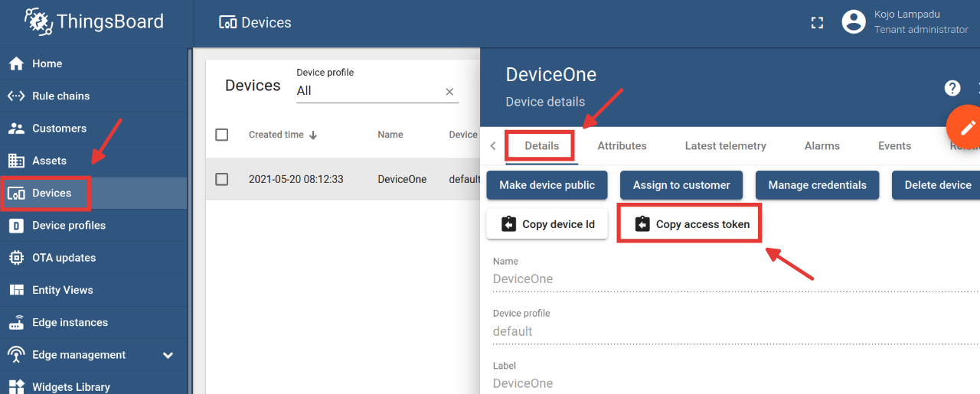Click the Devices icon in top header
The image size is (980, 394).
point(227,23)
